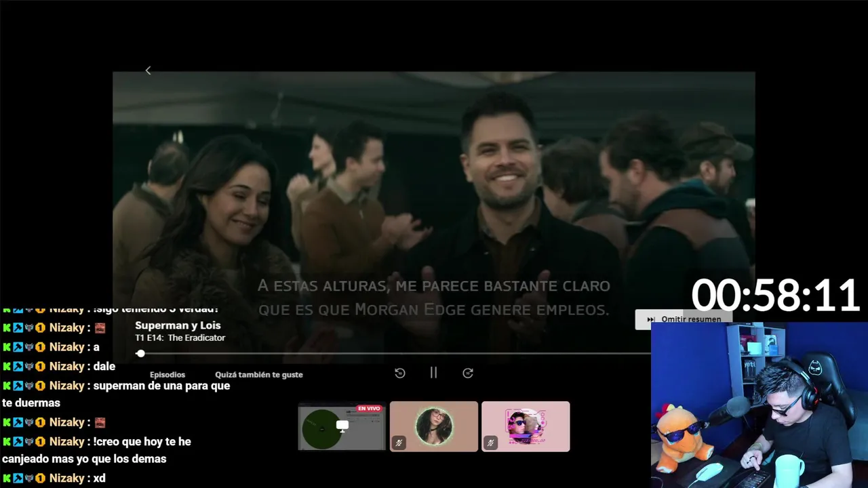This screenshot has width=868, height=488.
Task: Click the Omitir resumen button
Action: click(683, 319)
